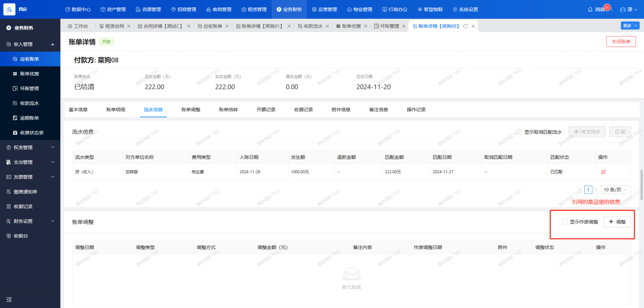Open 逾期账单 in sidebar
The image size is (644, 308).
30,118
